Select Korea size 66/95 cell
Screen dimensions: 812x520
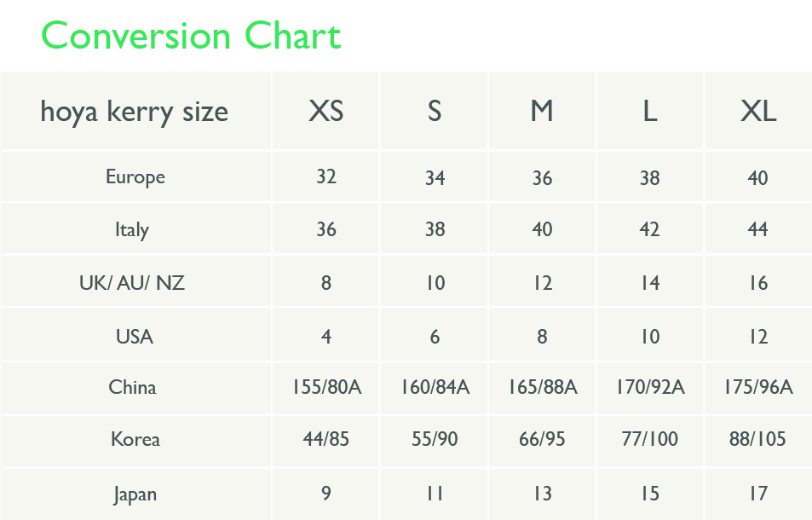(542, 439)
